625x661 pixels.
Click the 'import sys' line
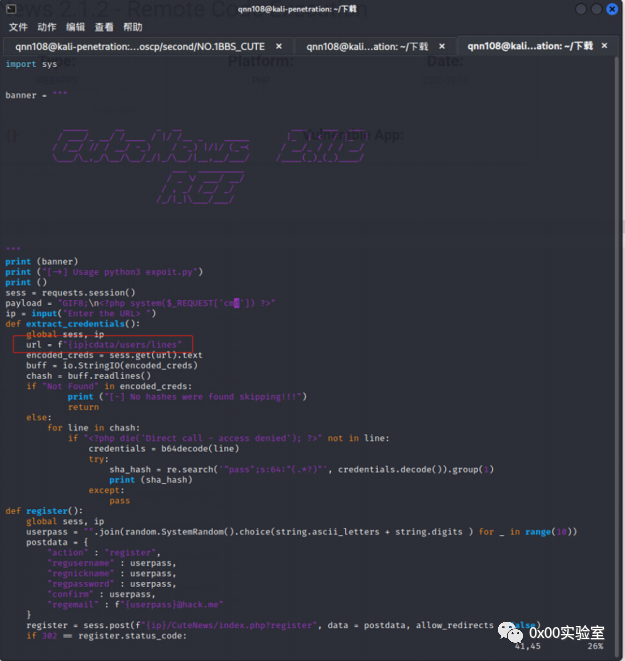(31, 64)
